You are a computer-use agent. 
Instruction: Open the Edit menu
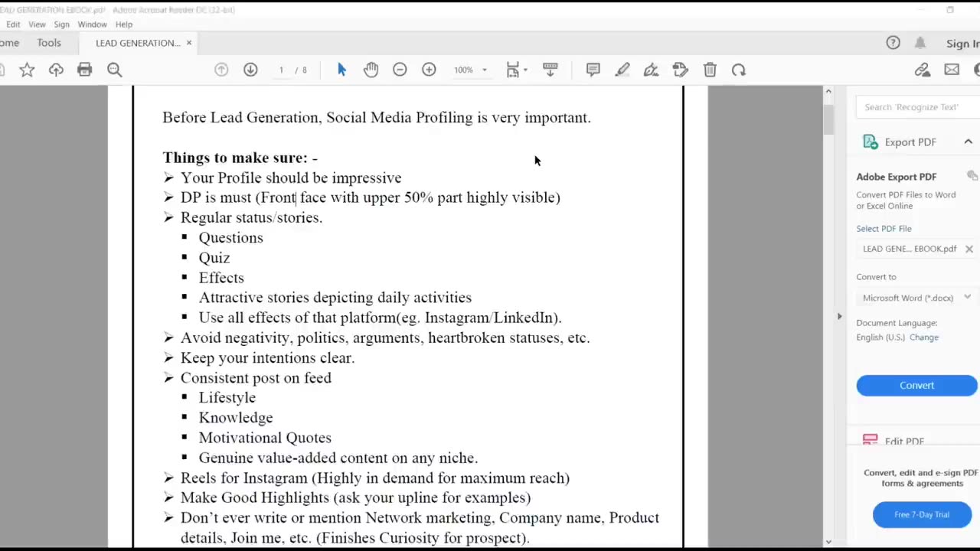13,24
